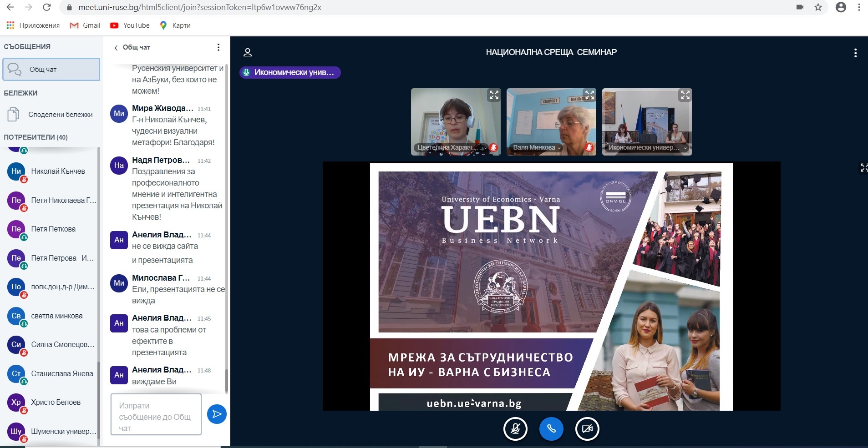Open the Карти bookmark

175,25
